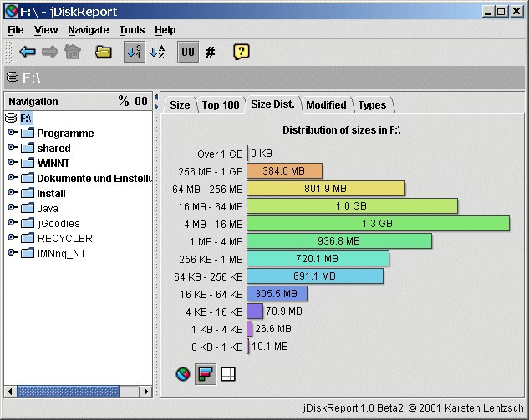Screen dimensions: 529x420
Task: Expand the jGoodies folder node
Action: (13, 222)
